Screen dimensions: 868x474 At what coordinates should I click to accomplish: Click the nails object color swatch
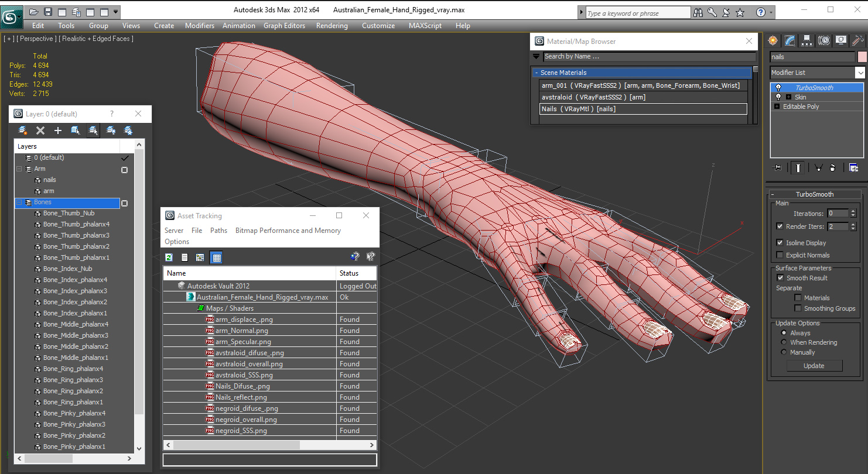pyautogui.click(x=862, y=57)
